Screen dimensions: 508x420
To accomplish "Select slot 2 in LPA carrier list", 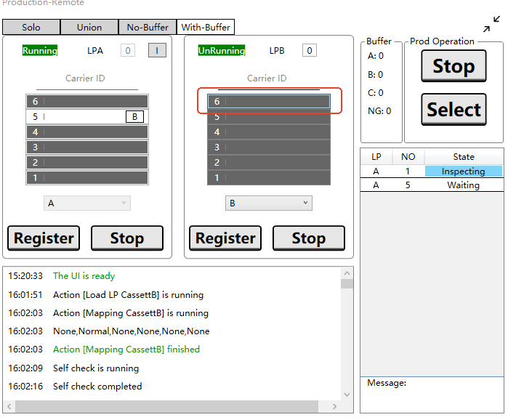I will [87, 162].
